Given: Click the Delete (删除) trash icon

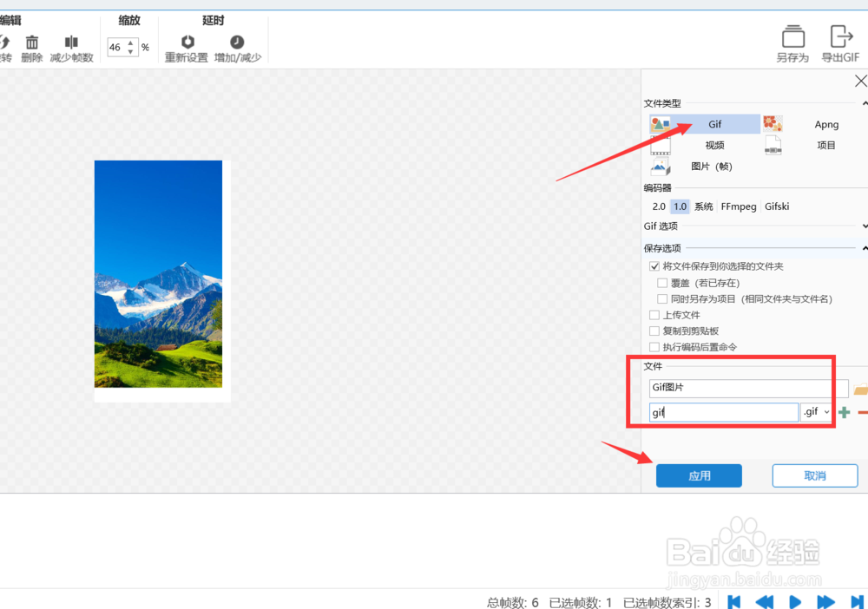Looking at the screenshot, I should [x=32, y=42].
